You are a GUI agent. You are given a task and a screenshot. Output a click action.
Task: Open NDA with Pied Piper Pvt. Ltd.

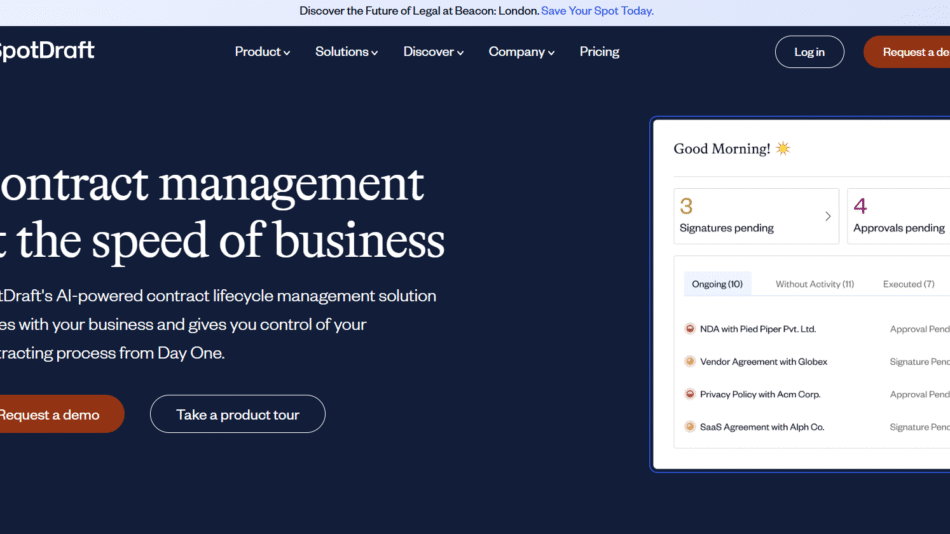[758, 329]
